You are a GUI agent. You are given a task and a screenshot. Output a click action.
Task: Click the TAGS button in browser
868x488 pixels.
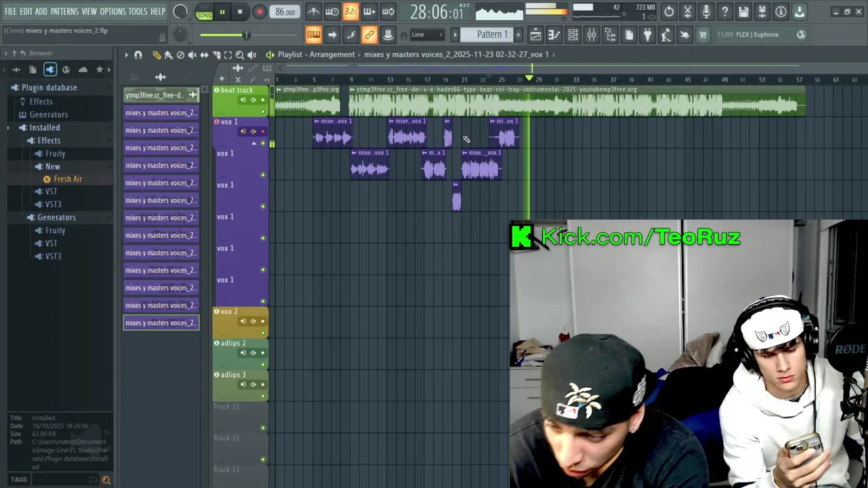(x=19, y=480)
